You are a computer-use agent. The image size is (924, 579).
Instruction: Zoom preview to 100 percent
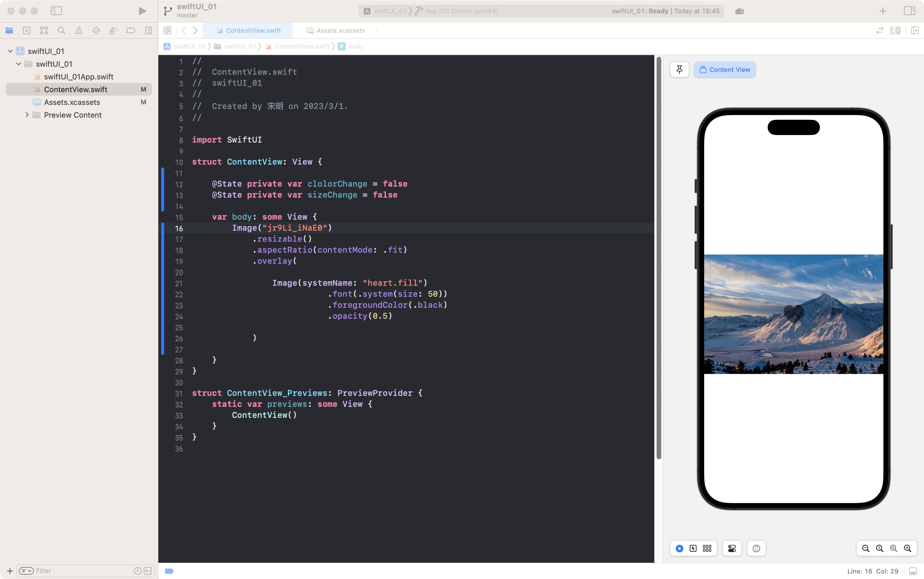point(880,548)
